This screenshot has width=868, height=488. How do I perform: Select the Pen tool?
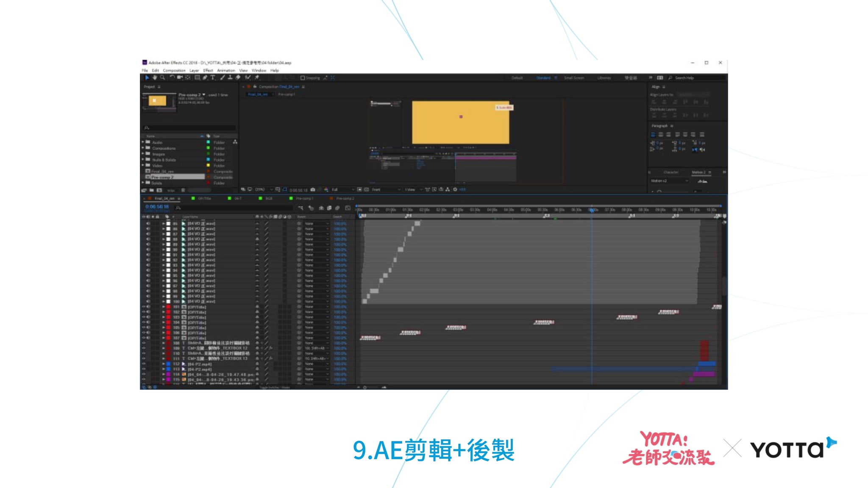point(205,78)
